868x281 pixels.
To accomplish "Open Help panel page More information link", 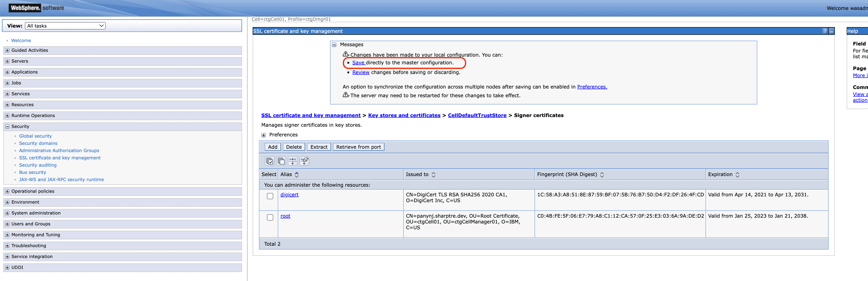I will (x=860, y=75).
